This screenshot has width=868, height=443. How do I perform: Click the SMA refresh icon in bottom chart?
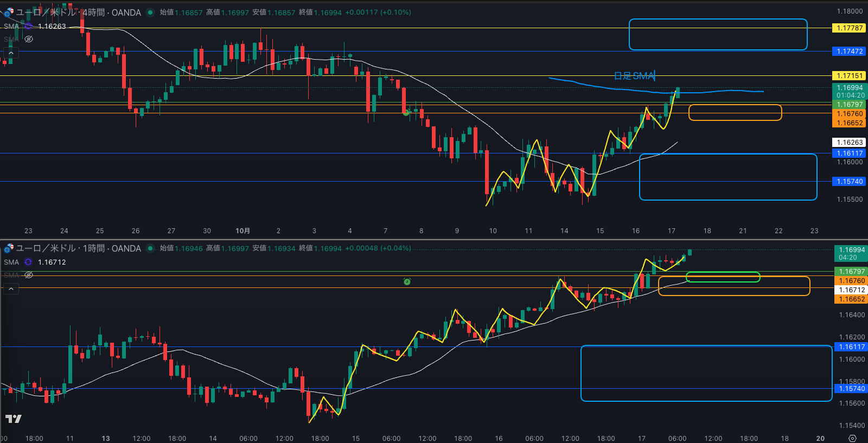click(28, 262)
